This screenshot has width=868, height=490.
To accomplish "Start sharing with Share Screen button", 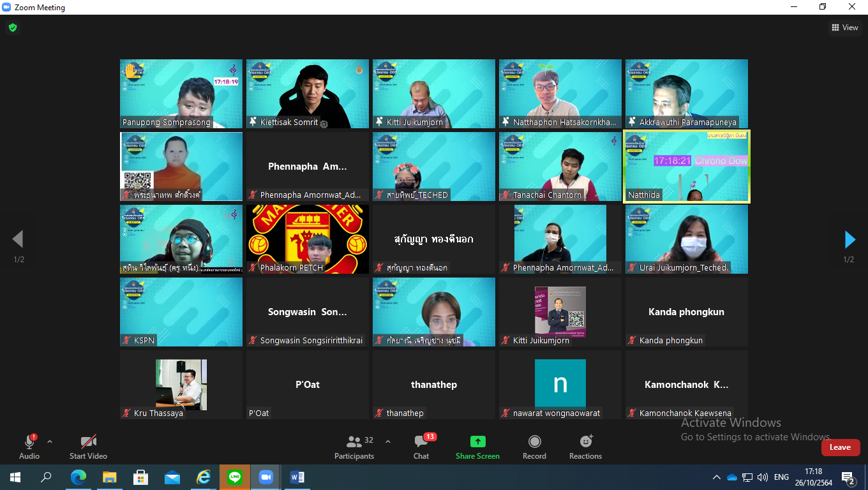I will [x=477, y=447].
